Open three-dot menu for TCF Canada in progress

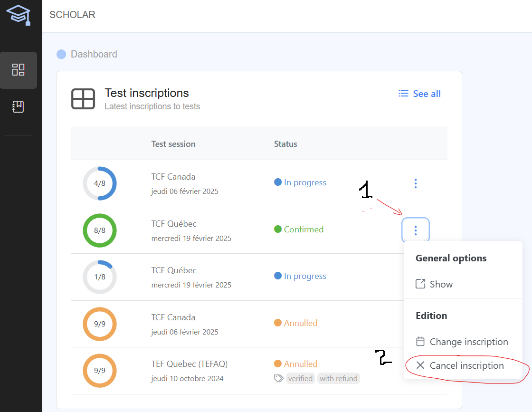coord(416,183)
